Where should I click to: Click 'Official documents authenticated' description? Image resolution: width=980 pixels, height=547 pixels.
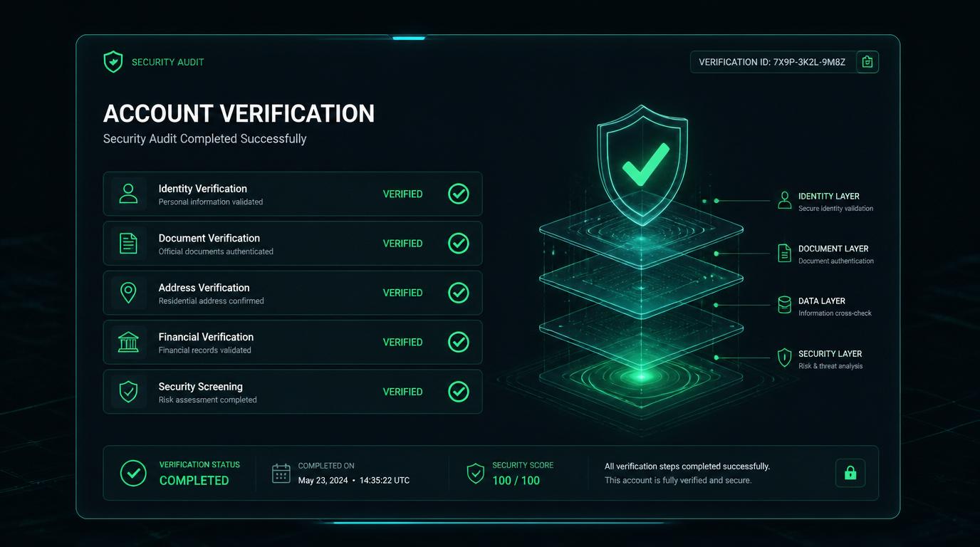click(x=216, y=251)
